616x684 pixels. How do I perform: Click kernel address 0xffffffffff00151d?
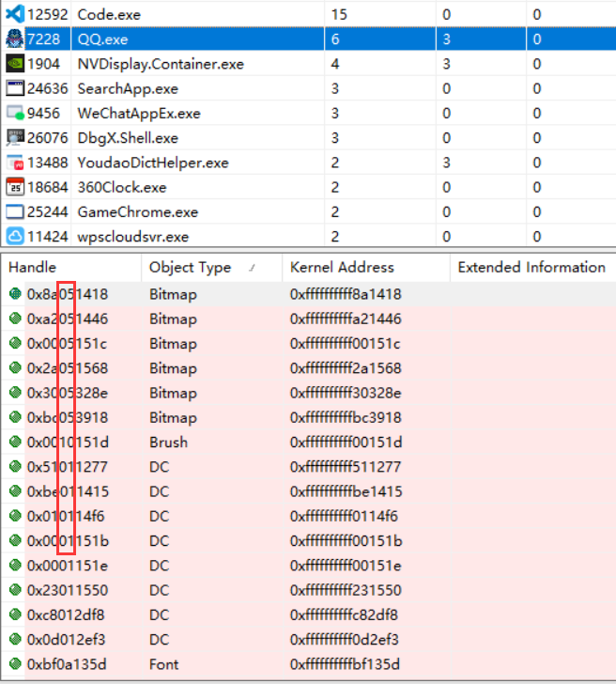coord(346,443)
